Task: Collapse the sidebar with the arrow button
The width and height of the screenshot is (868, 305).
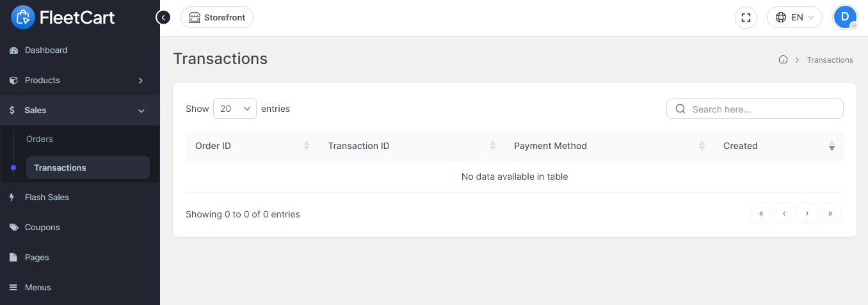Action: (163, 17)
